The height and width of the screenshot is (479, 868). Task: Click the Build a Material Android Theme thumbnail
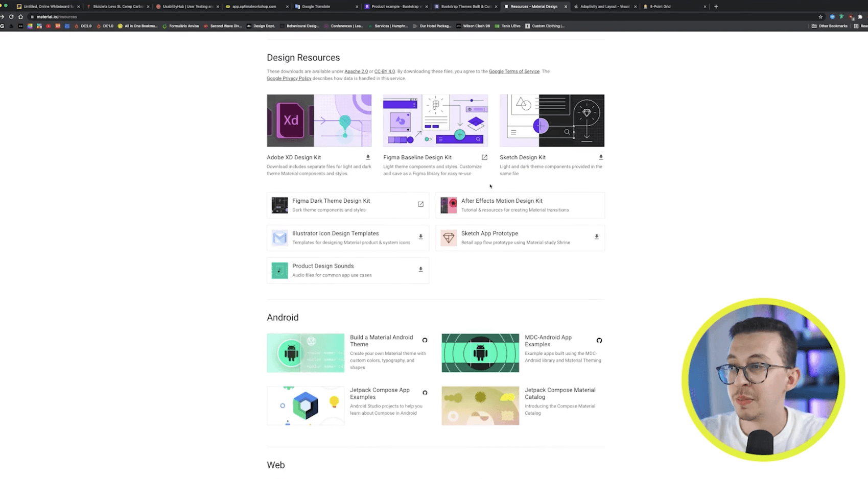(306, 353)
